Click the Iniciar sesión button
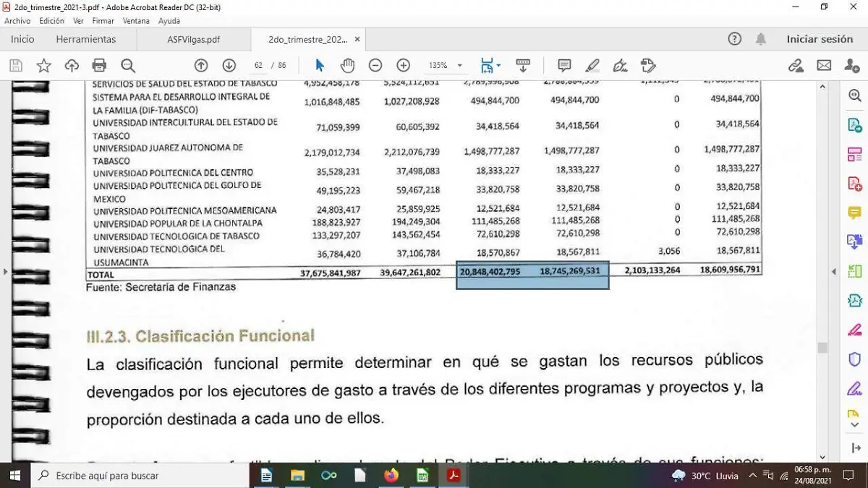This screenshot has width=868, height=488. 820,39
